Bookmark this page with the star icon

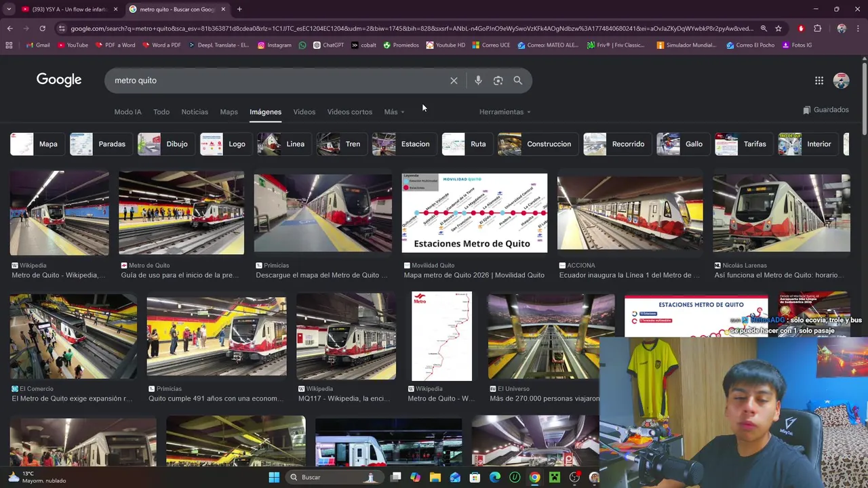[x=778, y=28]
